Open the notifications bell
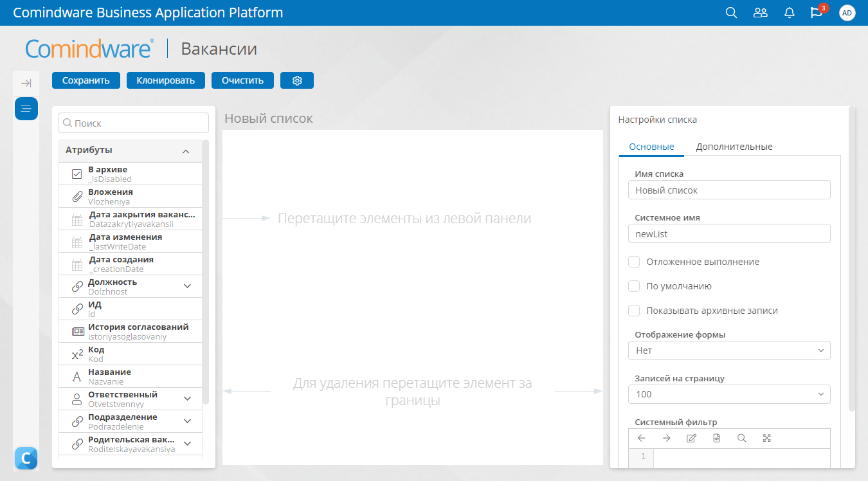Image resolution: width=868 pixels, height=481 pixels. point(790,13)
